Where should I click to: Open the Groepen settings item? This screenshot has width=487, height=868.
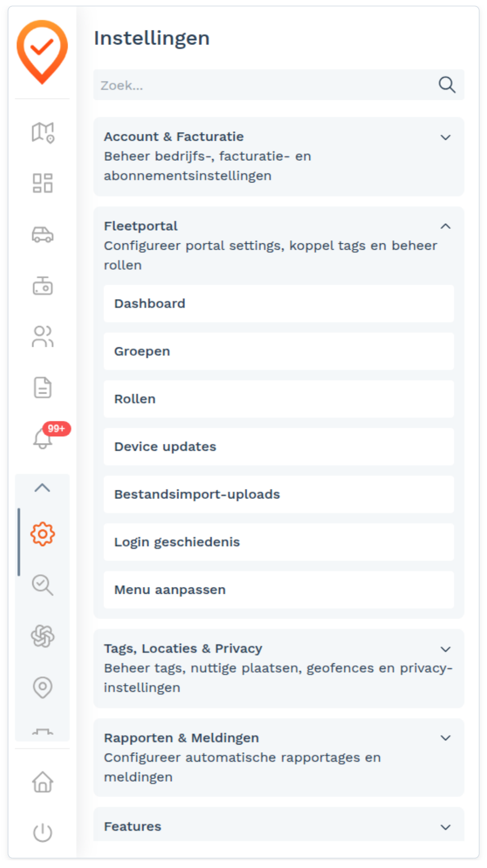(x=278, y=351)
